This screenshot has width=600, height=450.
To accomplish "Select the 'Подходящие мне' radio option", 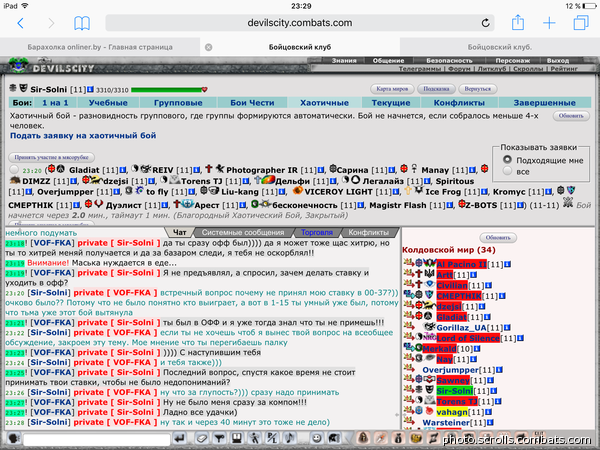I will click(x=507, y=160).
